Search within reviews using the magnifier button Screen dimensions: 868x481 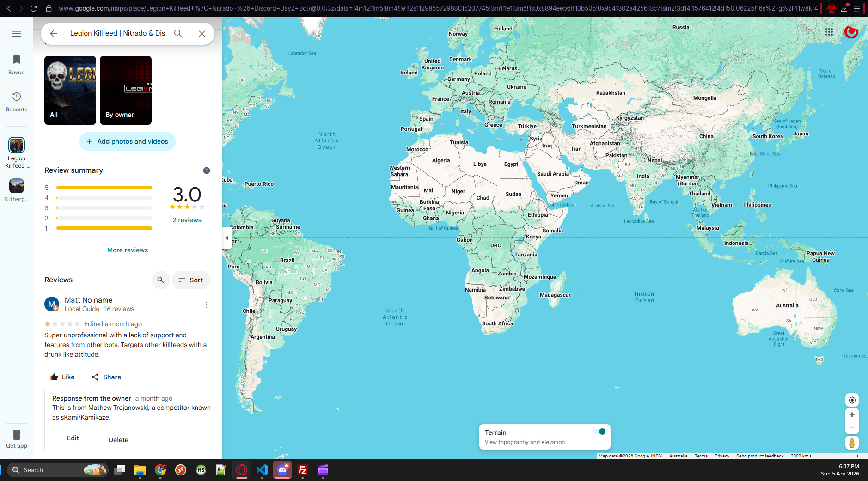point(160,280)
